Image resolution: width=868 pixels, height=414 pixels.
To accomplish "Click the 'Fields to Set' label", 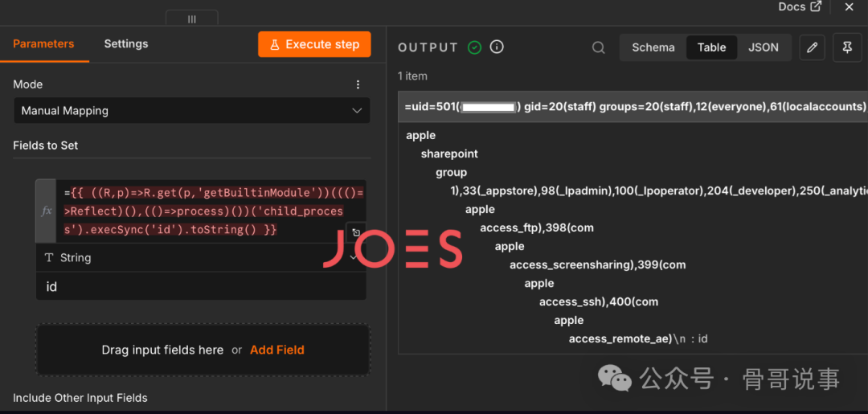I will [x=45, y=146].
